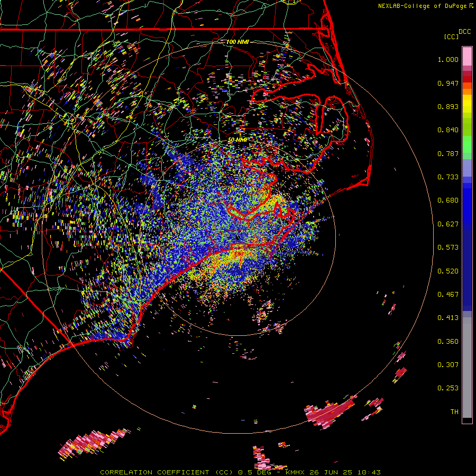Click the 0.840 scale value
This screenshot has height=476, width=476.
448,130
